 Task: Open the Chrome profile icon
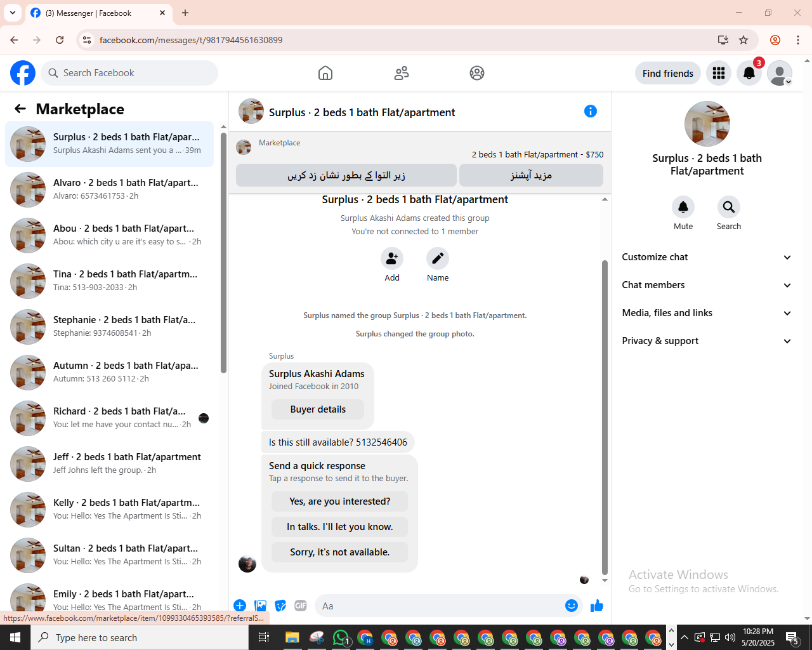[775, 40]
